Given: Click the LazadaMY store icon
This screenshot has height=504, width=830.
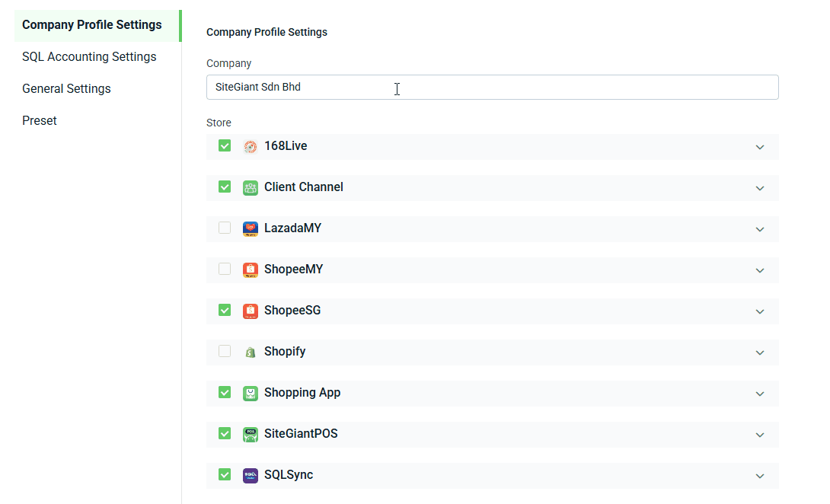Looking at the screenshot, I should tap(251, 228).
